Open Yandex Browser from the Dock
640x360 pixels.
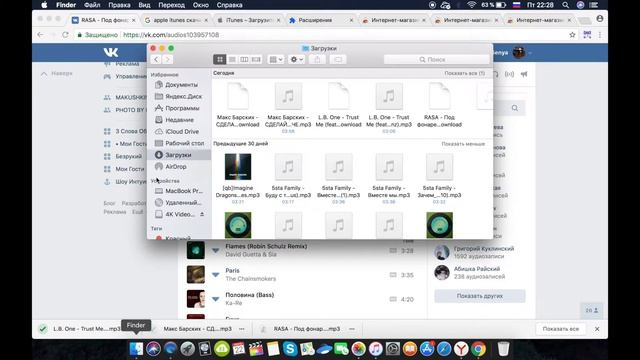point(461,349)
